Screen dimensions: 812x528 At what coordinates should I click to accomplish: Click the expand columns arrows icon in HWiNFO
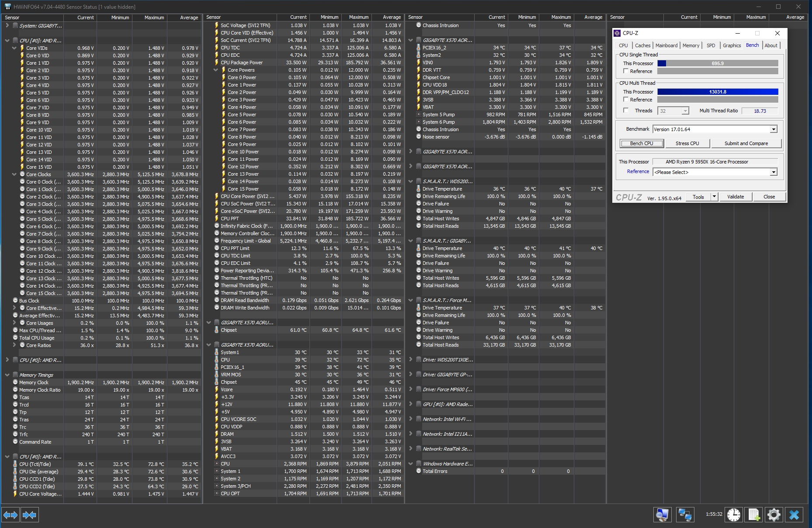click(10, 515)
